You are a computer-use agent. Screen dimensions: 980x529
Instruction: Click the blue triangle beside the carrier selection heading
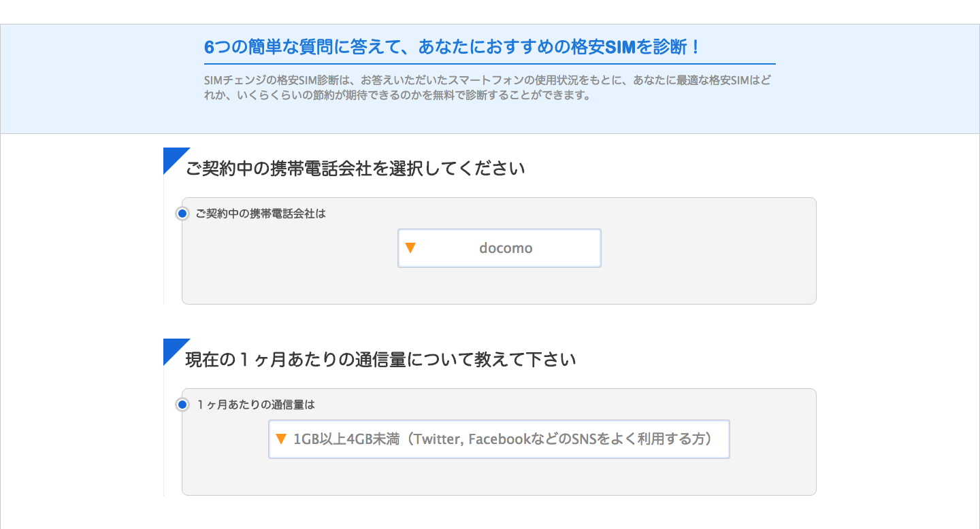pyautogui.click(x=173, y=158)
